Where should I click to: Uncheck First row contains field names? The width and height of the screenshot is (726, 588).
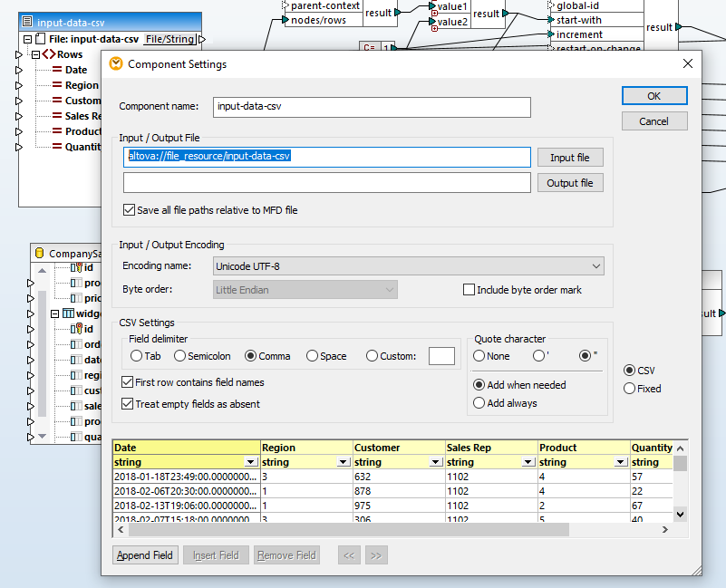[x=128, y=382]
